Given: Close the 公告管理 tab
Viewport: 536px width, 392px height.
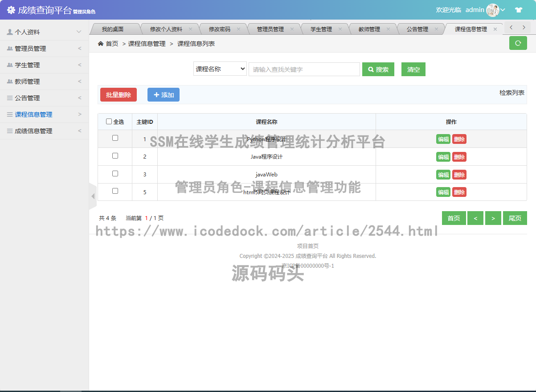Looking at the screenshot, I should point(436,29).
